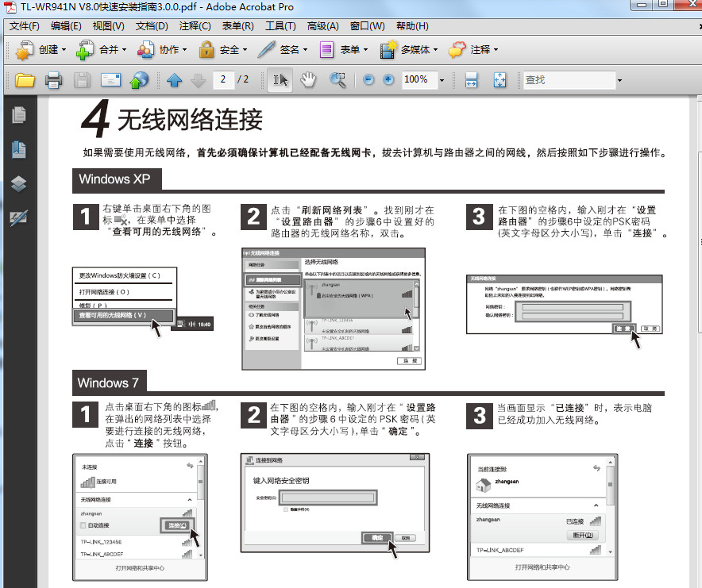Screen dimensions: 702x588
Task: Click '断开(D)' button in the right figure
Action: click(x=582, y=535)
